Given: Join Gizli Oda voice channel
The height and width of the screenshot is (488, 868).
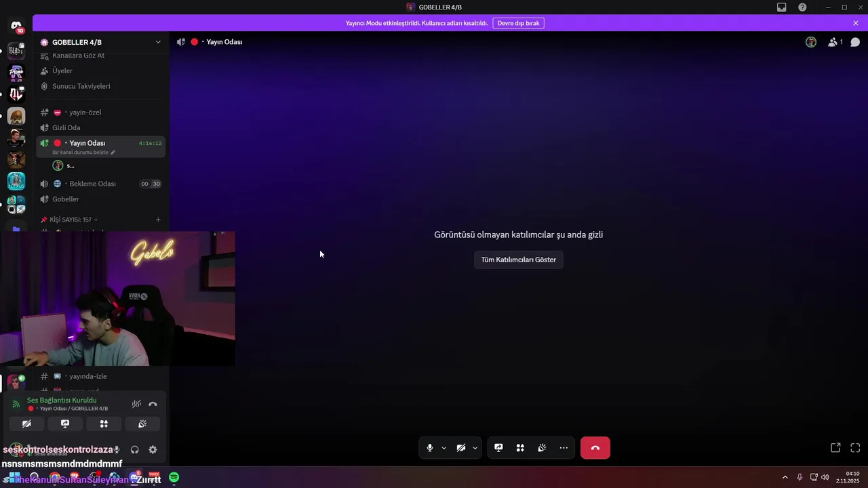Looking at the screenshot, I should point(66,127).
